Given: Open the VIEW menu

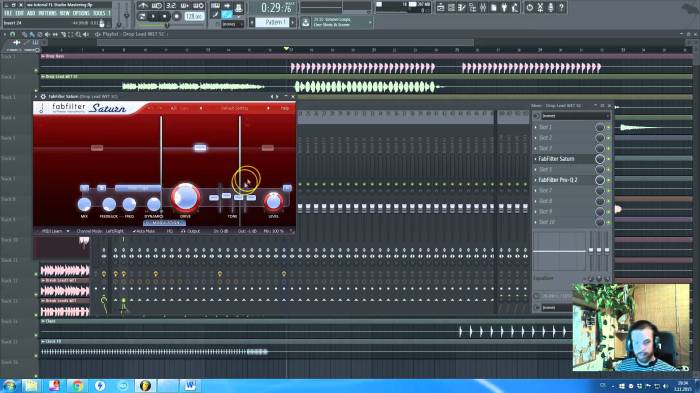Looking at the screenshot, I should (x=65, y=13).
